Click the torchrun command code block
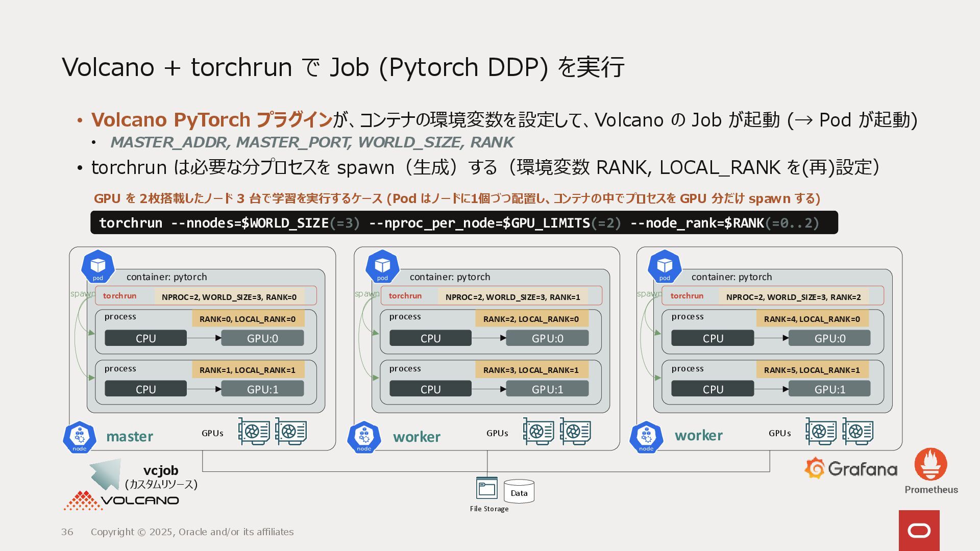The image size is (980, 551). coord(463,223)
